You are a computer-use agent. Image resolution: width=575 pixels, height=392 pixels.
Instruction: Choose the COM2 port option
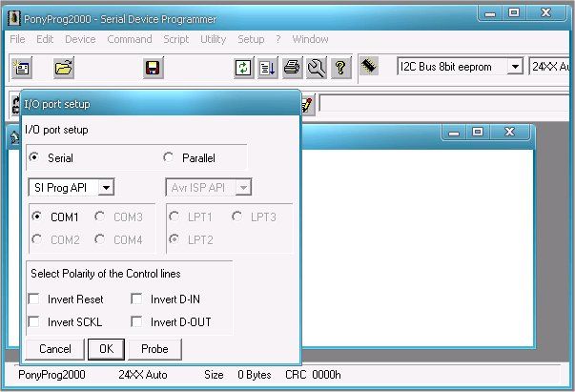pyautogui.click(x=36, y=239)
